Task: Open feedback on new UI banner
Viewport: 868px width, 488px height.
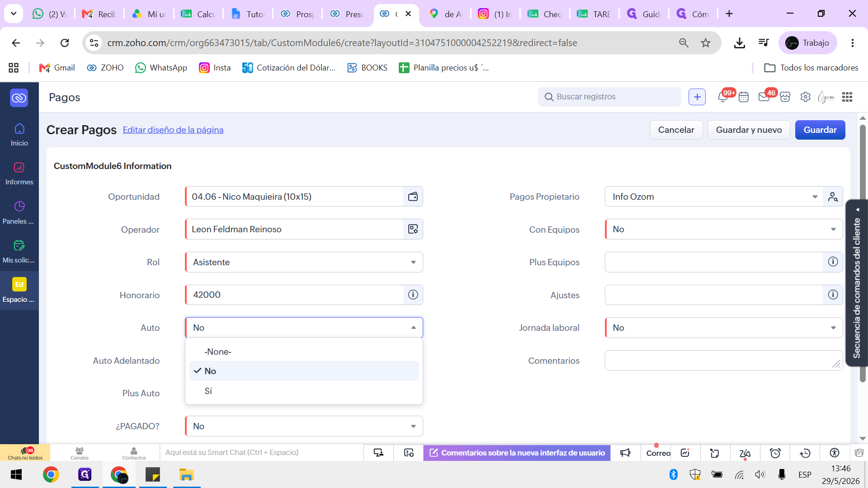Action: coord(517,453)
